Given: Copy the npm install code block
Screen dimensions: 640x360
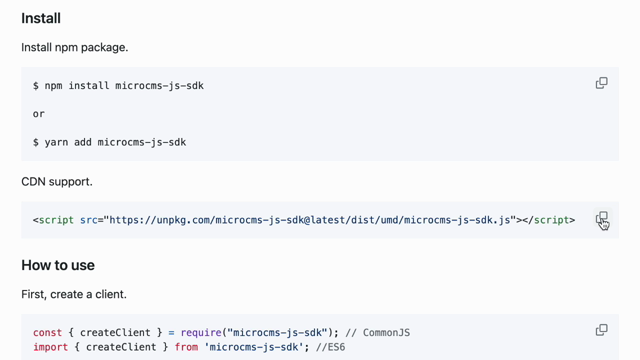Looking at the screenshot, I should tap(601, 83).
